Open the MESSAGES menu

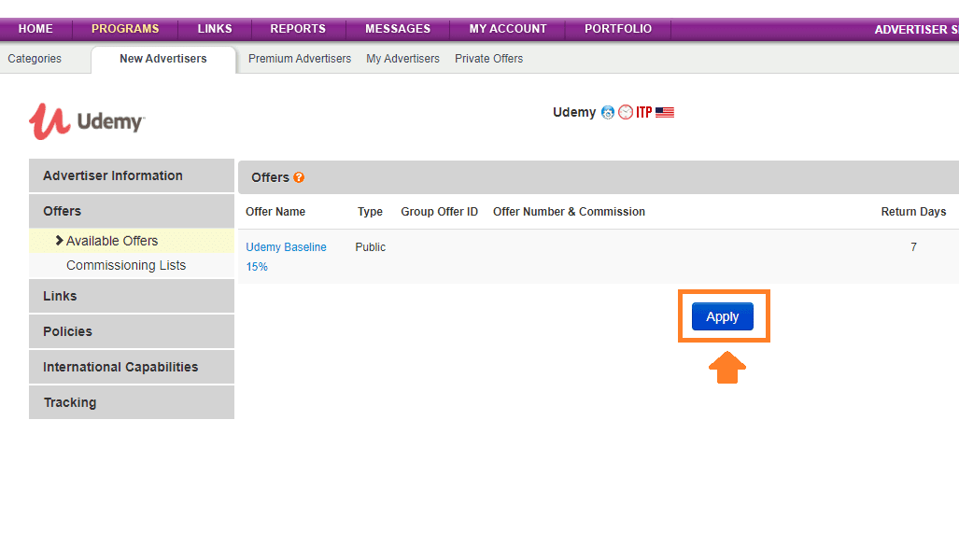(x=398, y=29)
